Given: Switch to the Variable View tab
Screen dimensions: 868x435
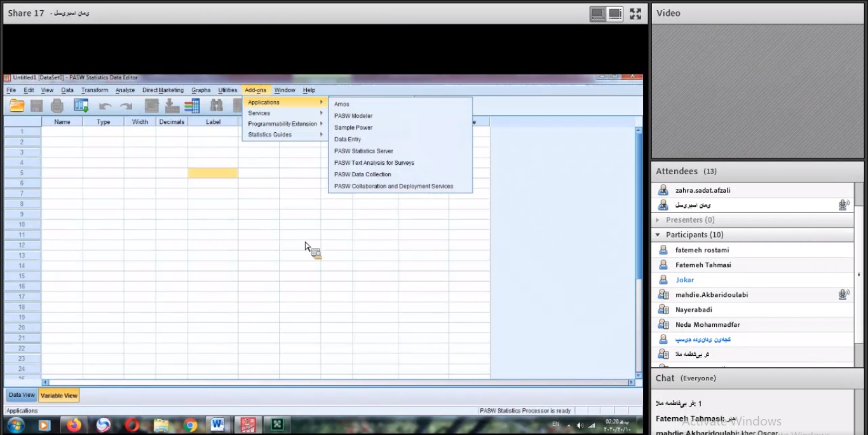Looking at the screenshot, I should 59,396.
